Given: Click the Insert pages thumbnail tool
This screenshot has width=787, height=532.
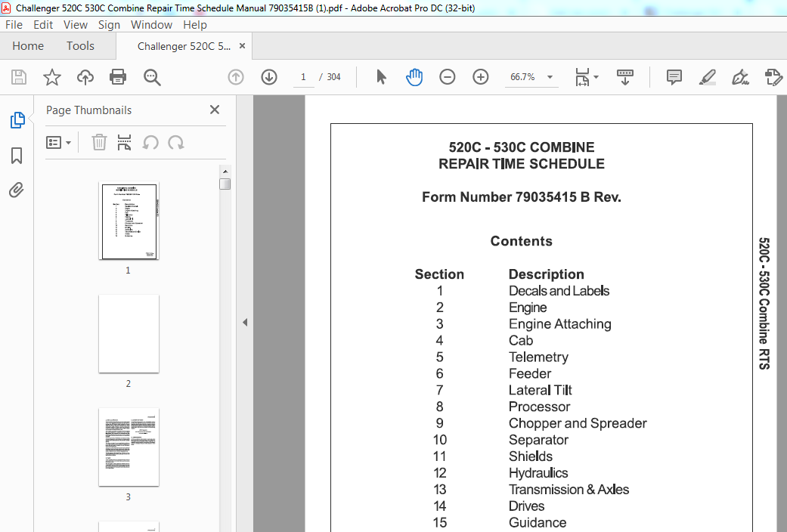Looking at the screenshot, I should (124, 143).
